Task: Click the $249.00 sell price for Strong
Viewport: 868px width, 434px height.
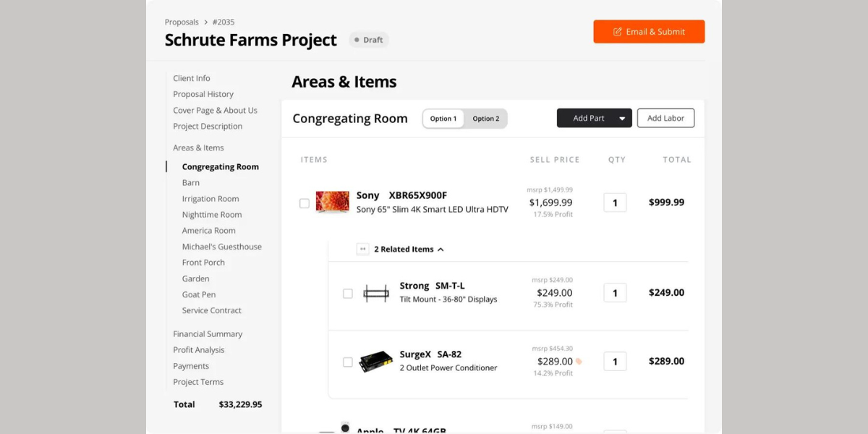Action: [554, 293]
